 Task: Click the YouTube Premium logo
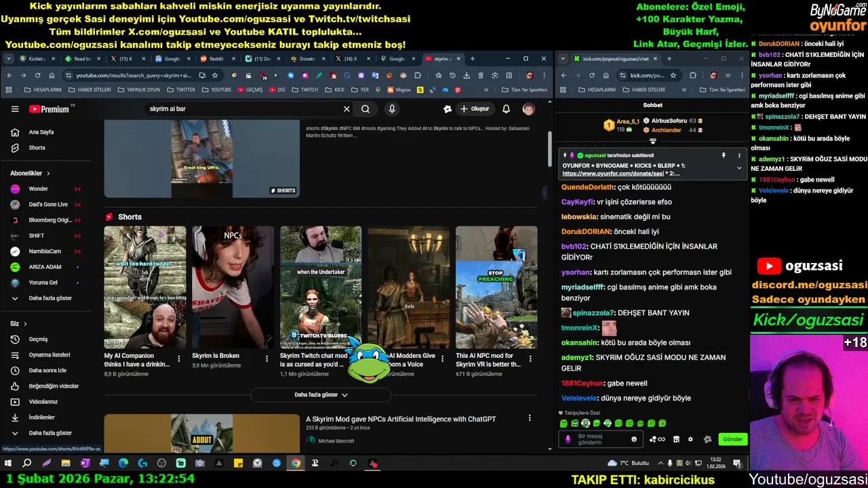point(49,108)
